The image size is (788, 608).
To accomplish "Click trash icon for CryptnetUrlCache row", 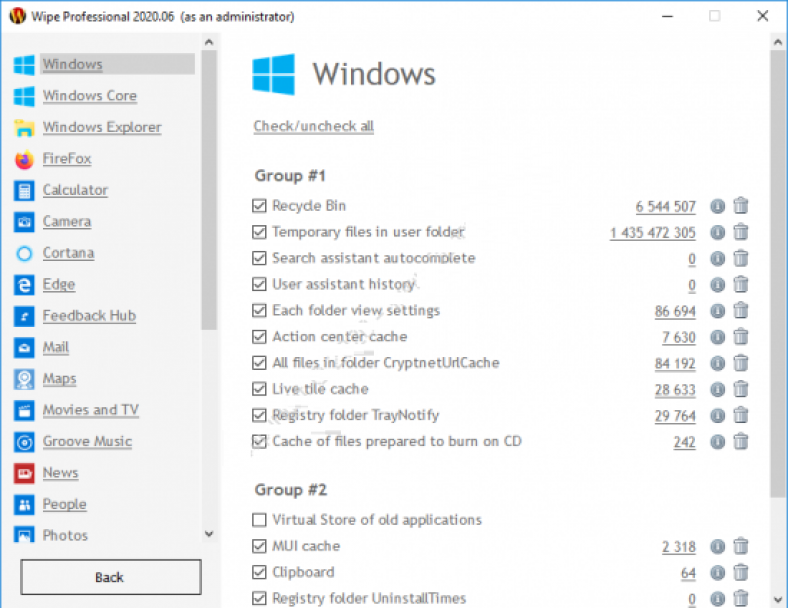I will point(741,362).
